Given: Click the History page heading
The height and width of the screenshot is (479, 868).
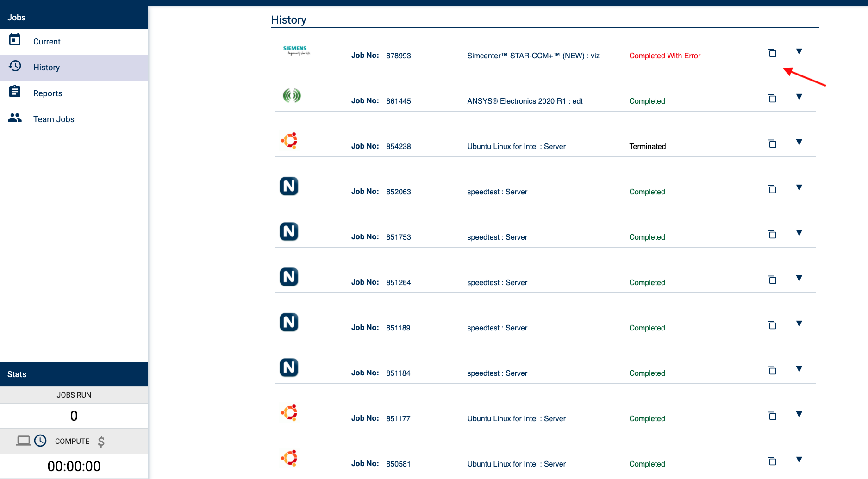Looking at the screenshot, I should pos(289,20).
